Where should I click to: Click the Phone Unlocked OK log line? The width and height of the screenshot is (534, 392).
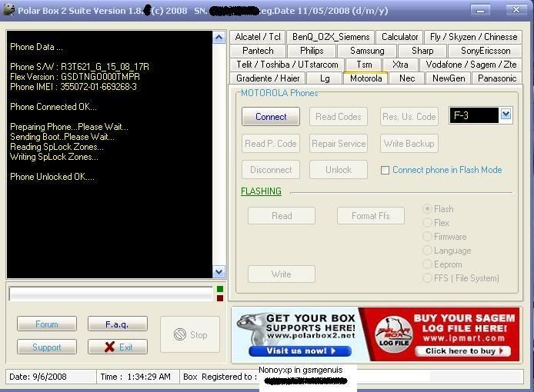pyautogui.click(x=52, y=177)
